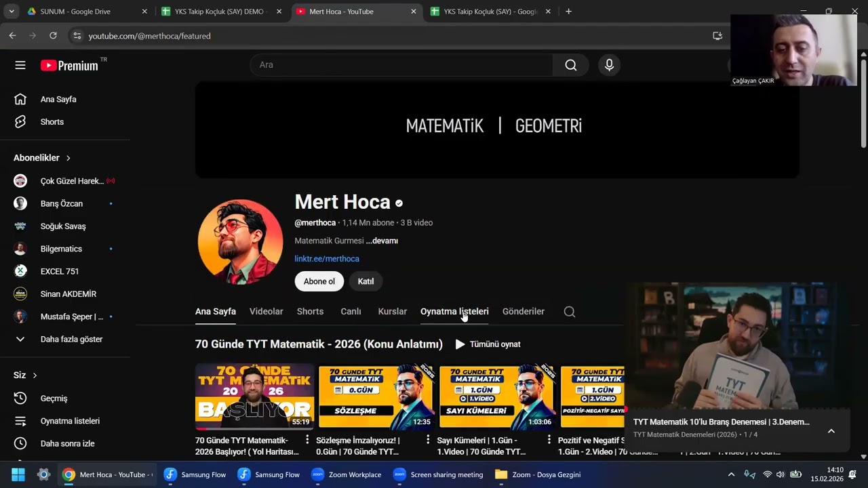Open the Shorts channel tab
868x488 pixels.
[x=310, y=312]
